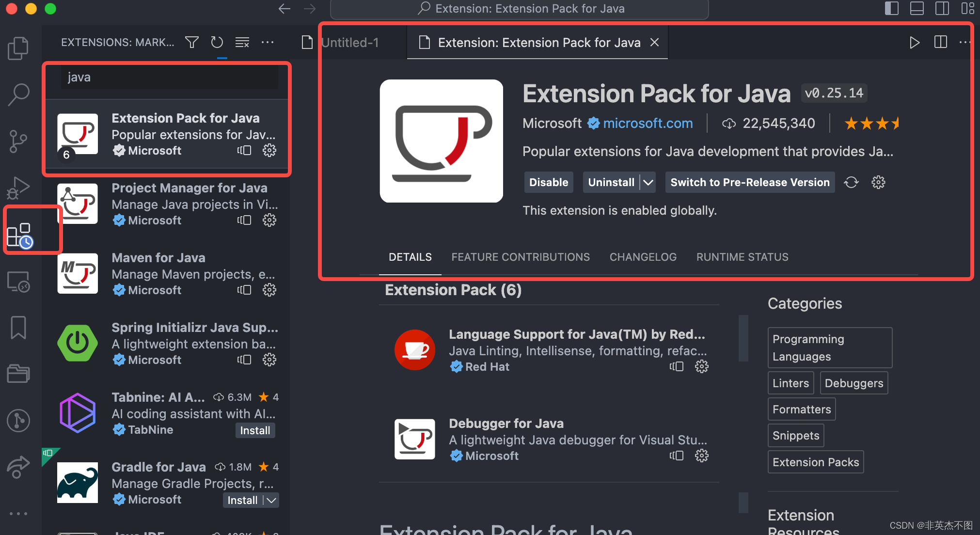Expand Gradle for Java install dropdown
This screenshot has width=980, height=535.
[x=271, y=500]
